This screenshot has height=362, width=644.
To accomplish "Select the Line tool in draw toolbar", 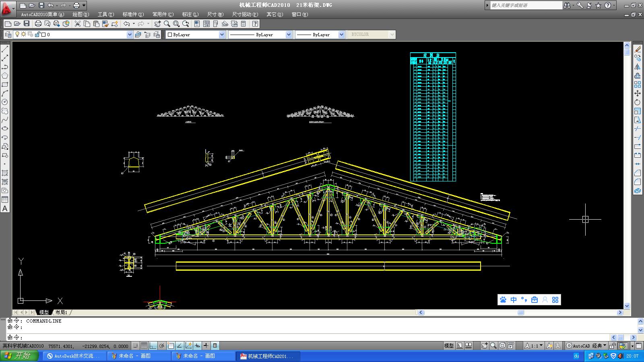I will pyautogui.click(x=5, y=49).
